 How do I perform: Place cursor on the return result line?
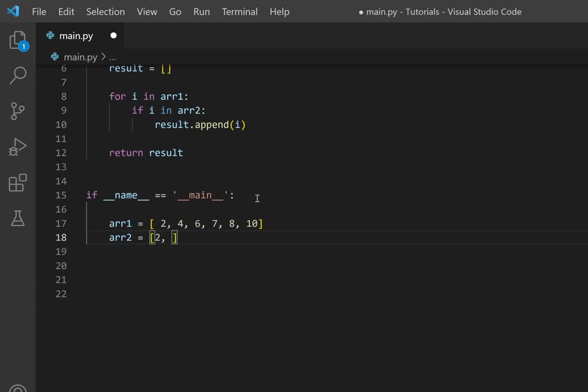coord(146,153)
